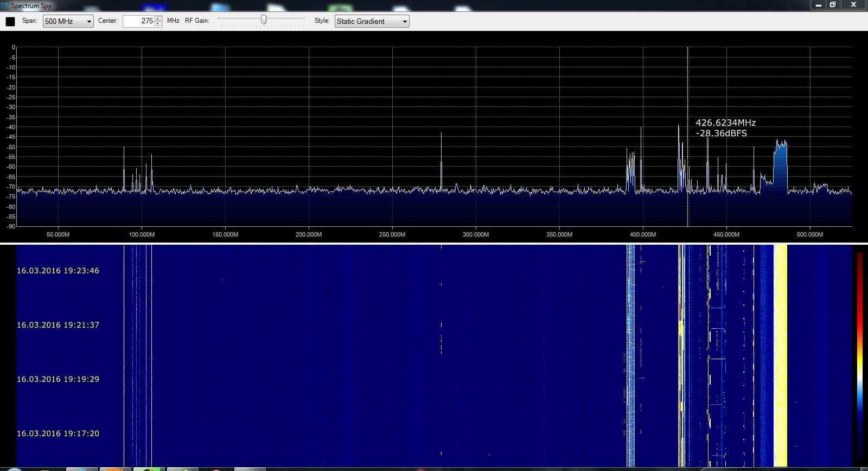Viewport: 868px width, 471px height.
Task: Open the Style Static Gradient dropdown
Action: click(x=372, y=21)
